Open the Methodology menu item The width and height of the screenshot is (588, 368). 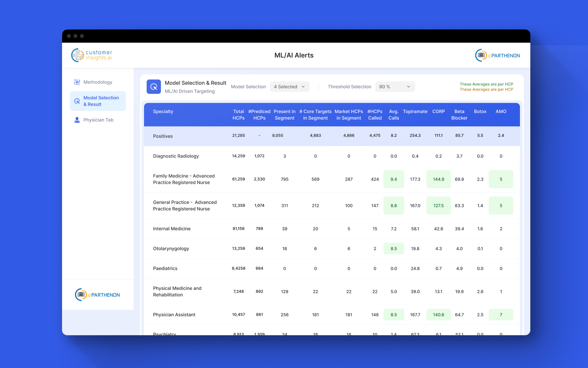click(x=98, y=82)
